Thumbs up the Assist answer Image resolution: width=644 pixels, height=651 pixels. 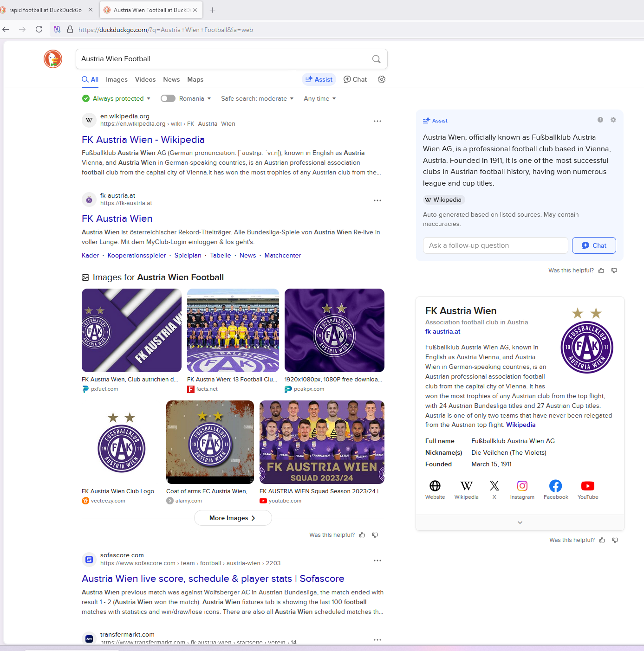(x=601, y=271)
